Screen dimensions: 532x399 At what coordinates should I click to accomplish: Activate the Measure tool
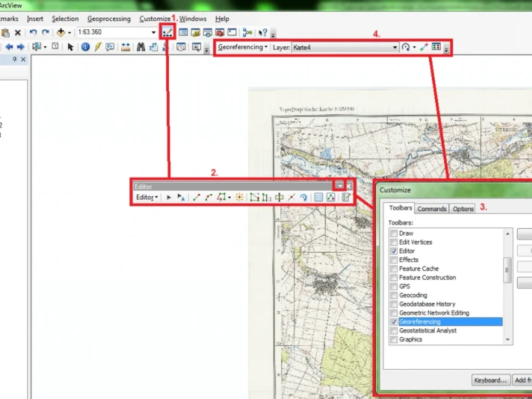coord(126,46)
